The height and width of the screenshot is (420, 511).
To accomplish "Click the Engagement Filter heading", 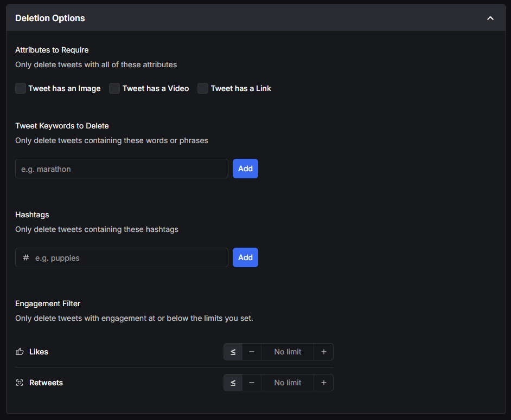I will coord(48,303).
